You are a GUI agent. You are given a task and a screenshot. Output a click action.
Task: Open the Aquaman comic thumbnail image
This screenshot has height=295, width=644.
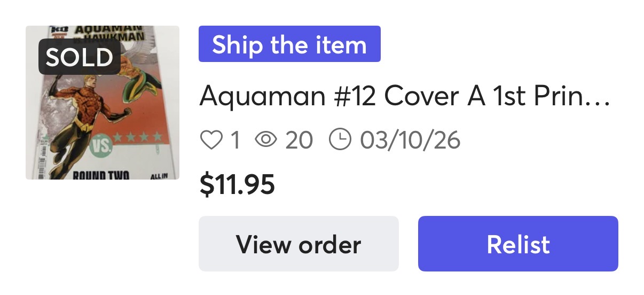(x=102, y=103)
